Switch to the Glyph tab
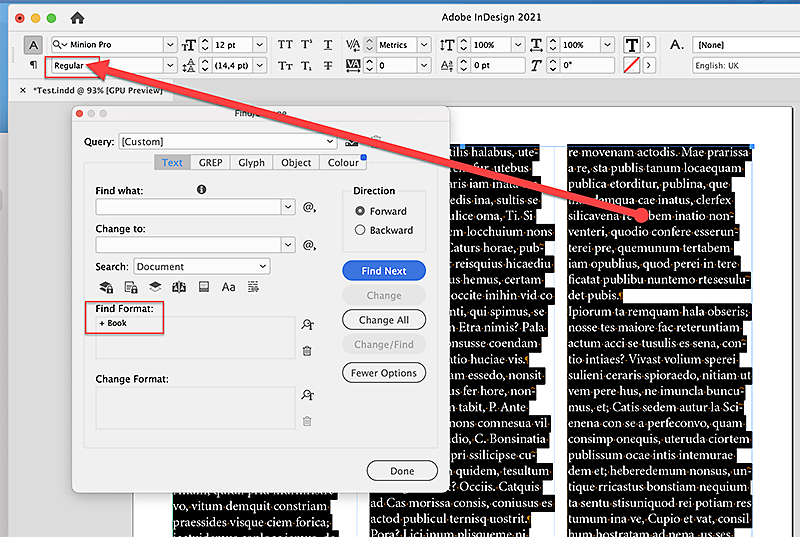800x537 pixels. (x=251, y=163)
